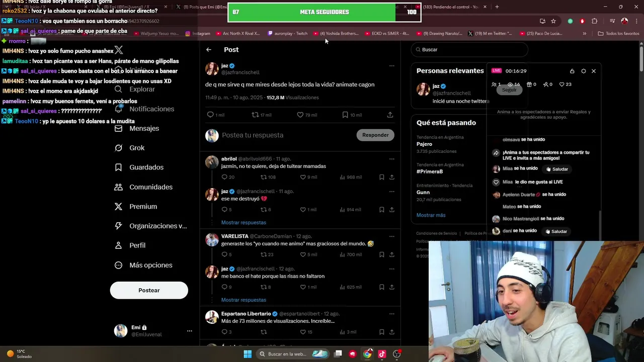Repost abrilol's reply showing 108
This screenshot has height=362, width=644.
[x=263, y=177]
